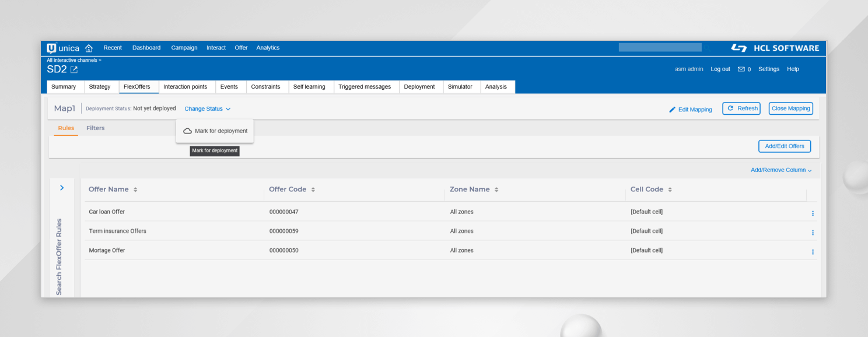Screen dimensions: 868x337
Task: Click the home icon next to Unica logo
Action: tap(89, 48)
